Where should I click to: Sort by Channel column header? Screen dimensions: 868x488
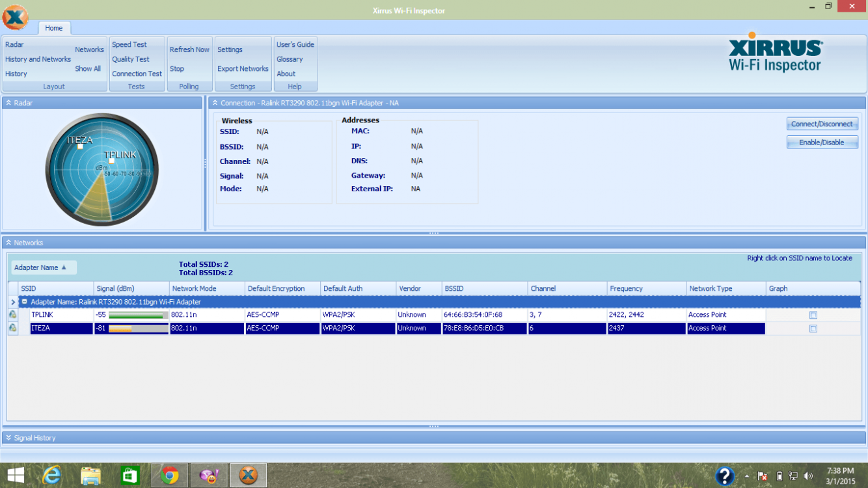[567, 288]
